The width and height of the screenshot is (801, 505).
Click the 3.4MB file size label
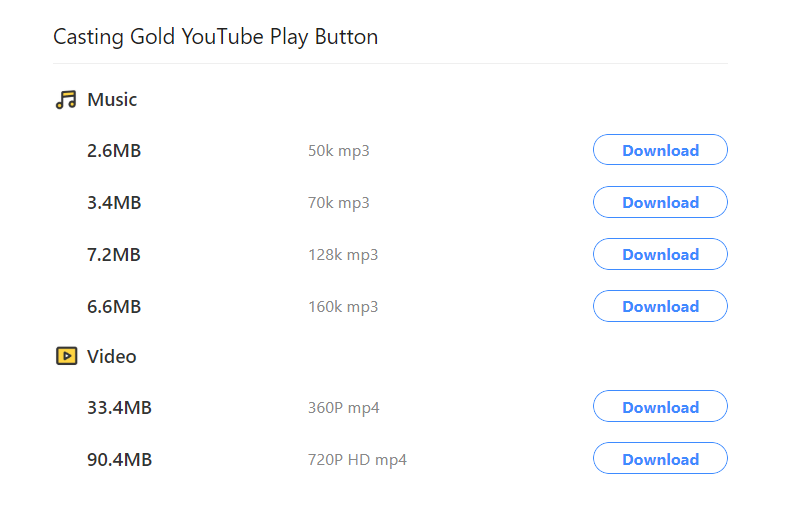tap(114, 203)
